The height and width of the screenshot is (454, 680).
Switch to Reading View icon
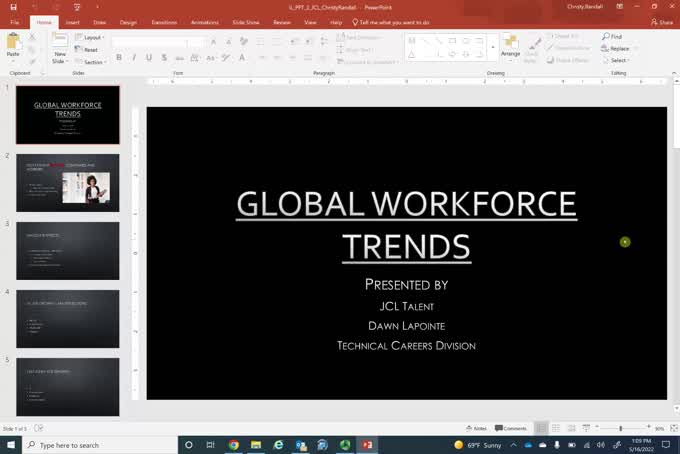click(x=572, y=428)
